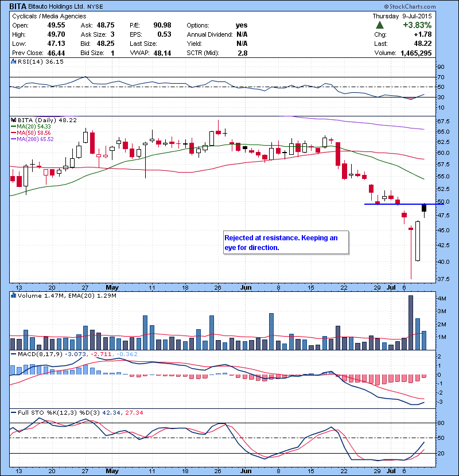Click the BITA ticker header
Image resolution: width=459 pixels, height=476 pixels.
pos(16,6)
